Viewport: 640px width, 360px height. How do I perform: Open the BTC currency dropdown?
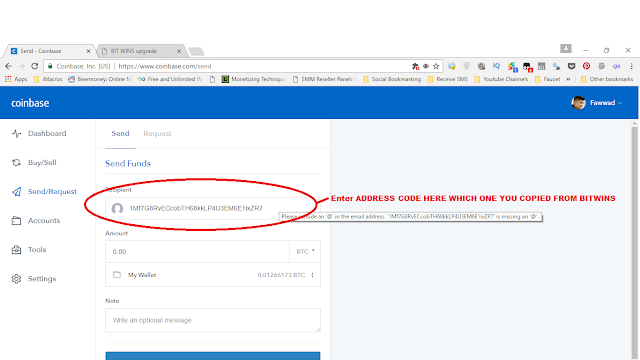(x=305, y=251)
